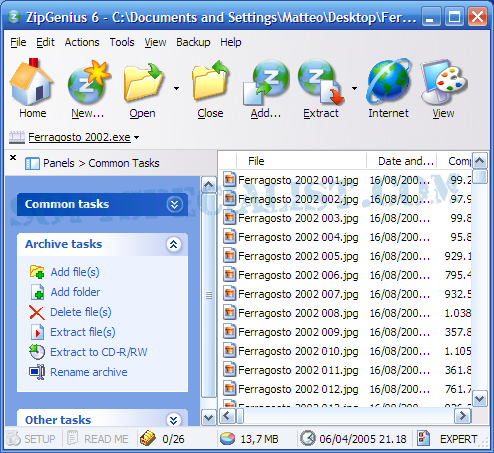Click the Add files toolbar icon
494x453 pixels.
[266, 82]
